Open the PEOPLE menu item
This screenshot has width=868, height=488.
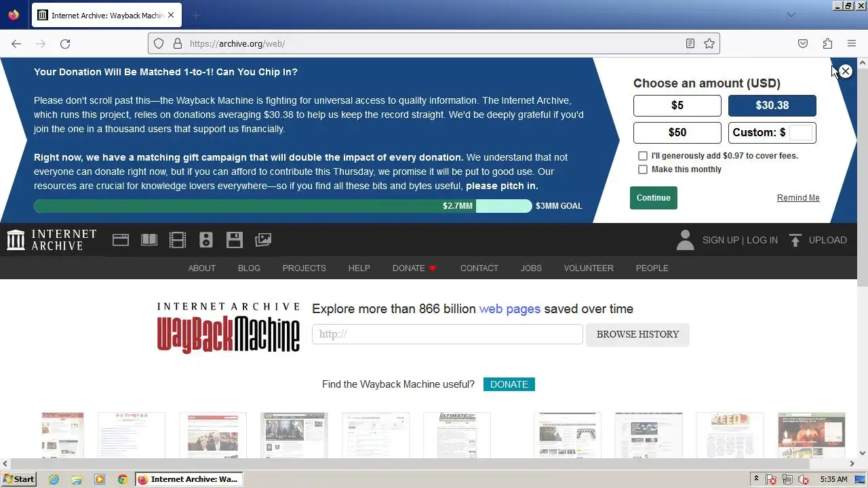coord(652,268)
